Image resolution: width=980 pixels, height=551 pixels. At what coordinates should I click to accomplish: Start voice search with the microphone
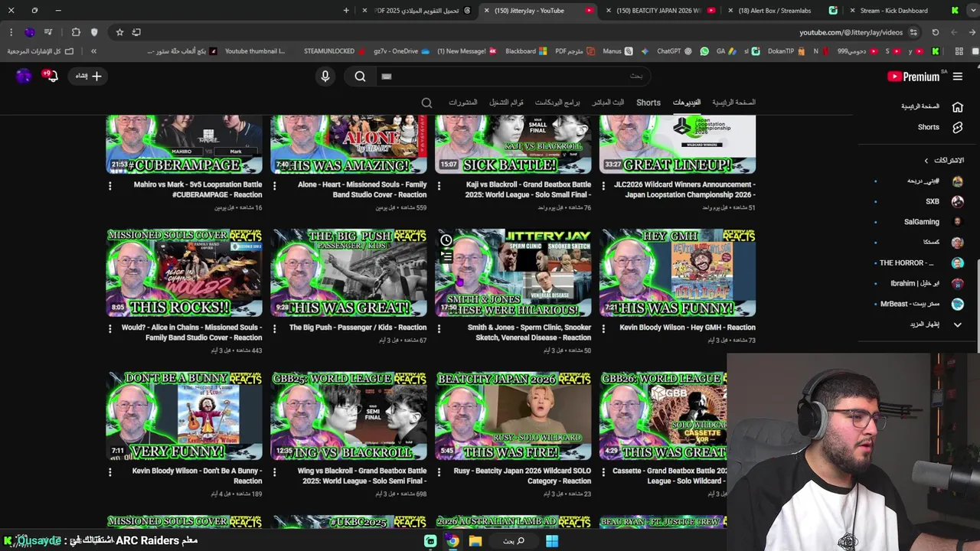pos(325,77)
